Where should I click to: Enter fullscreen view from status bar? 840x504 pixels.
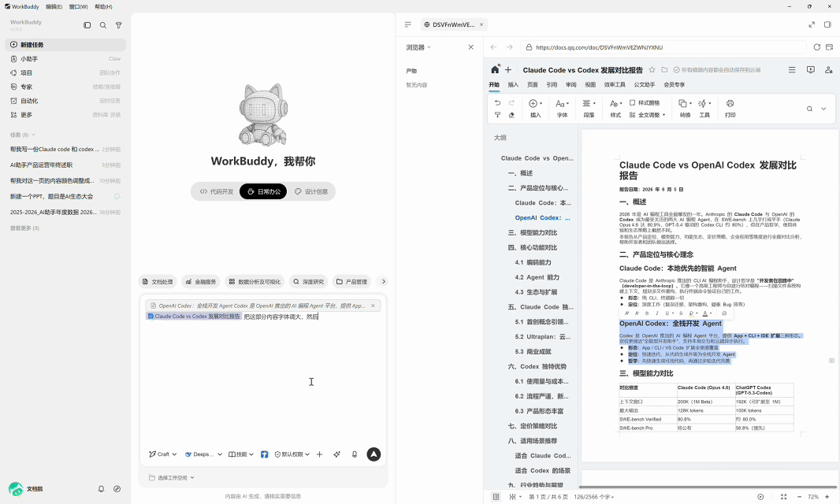point(784,497)
